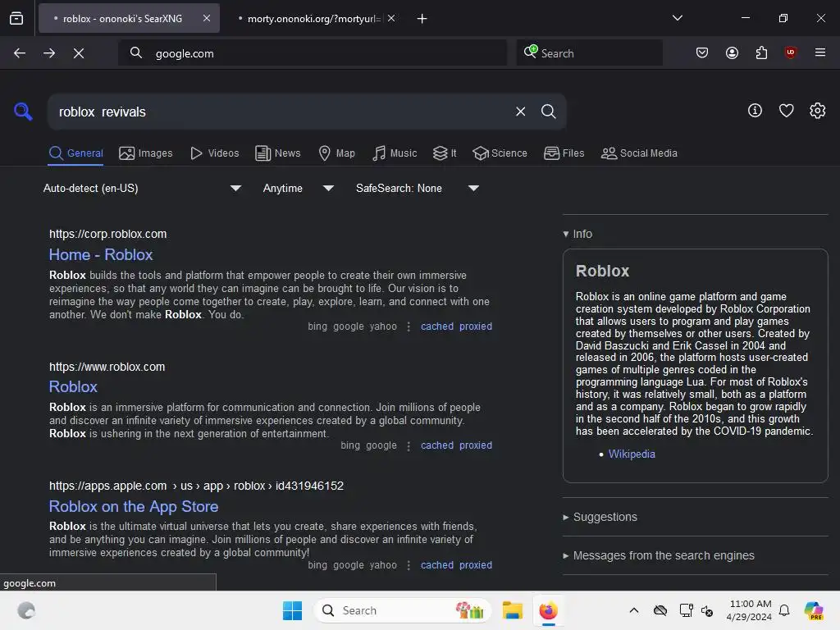
Task: Open SafeSearch None dropdown
Action: click(417, 188)
